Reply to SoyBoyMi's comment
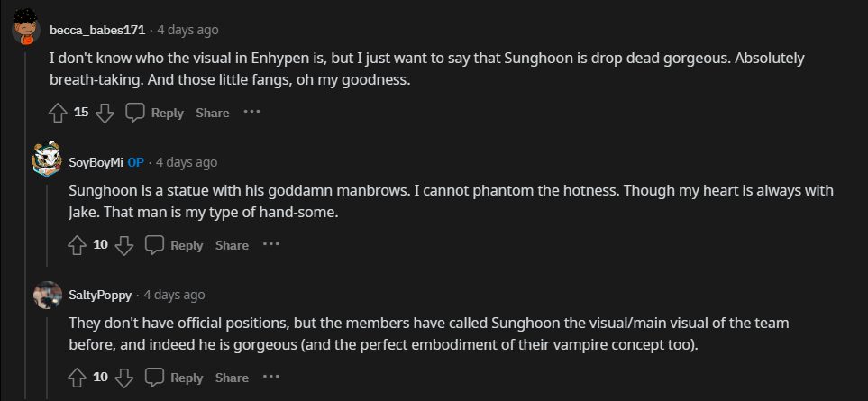 click(175, 245)
